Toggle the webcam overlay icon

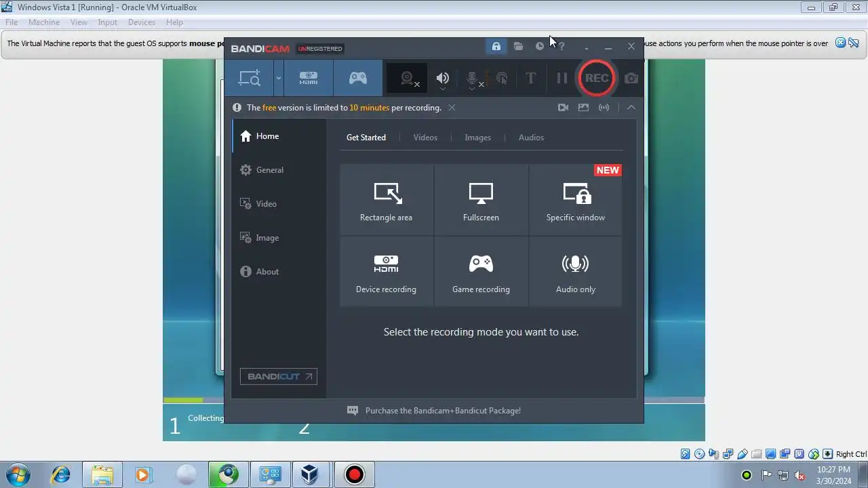tap(408, 79)
